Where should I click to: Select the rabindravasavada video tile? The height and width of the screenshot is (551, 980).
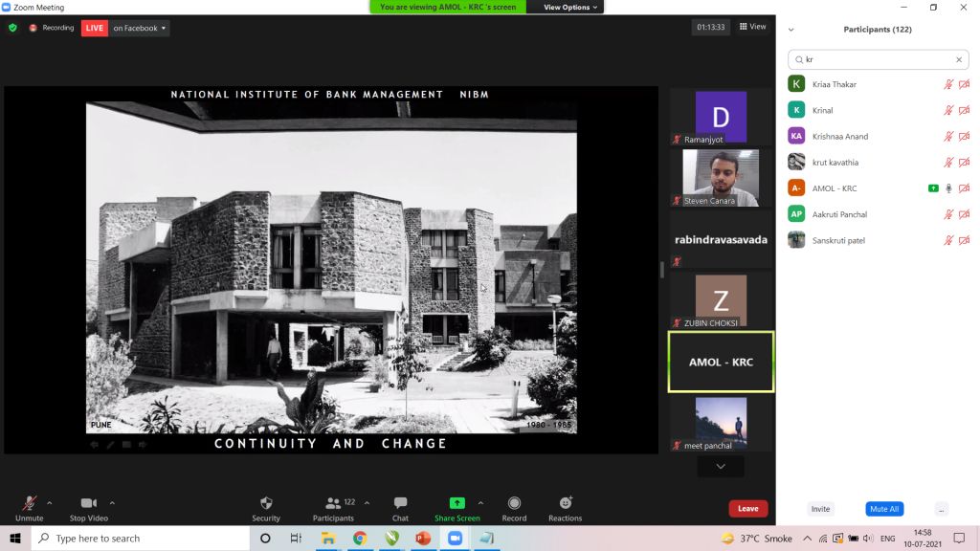coord(721,240)
